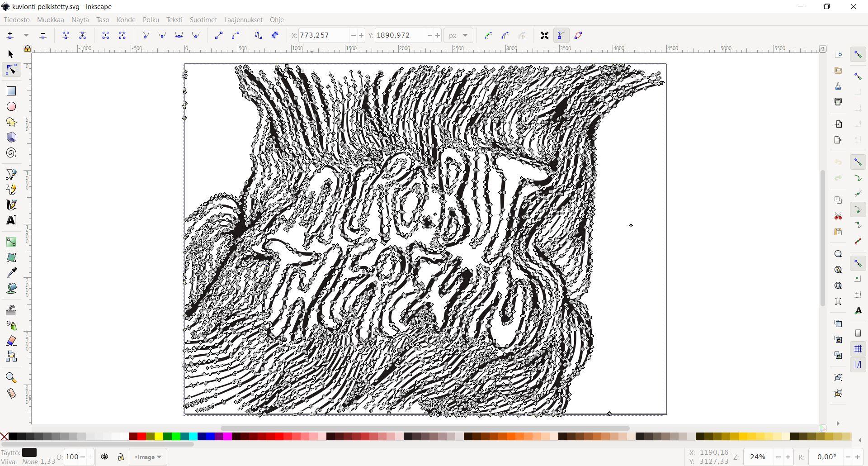Open the Kohde menu

[x=126, y=20]
